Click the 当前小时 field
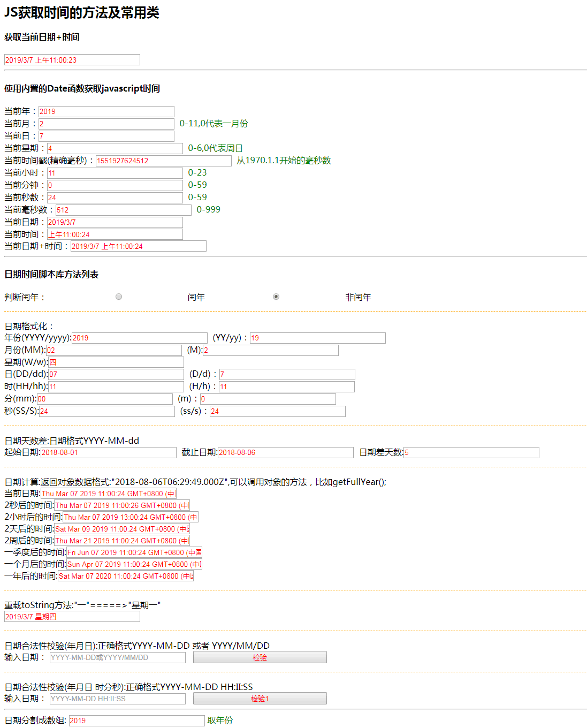 click(115, 173)
